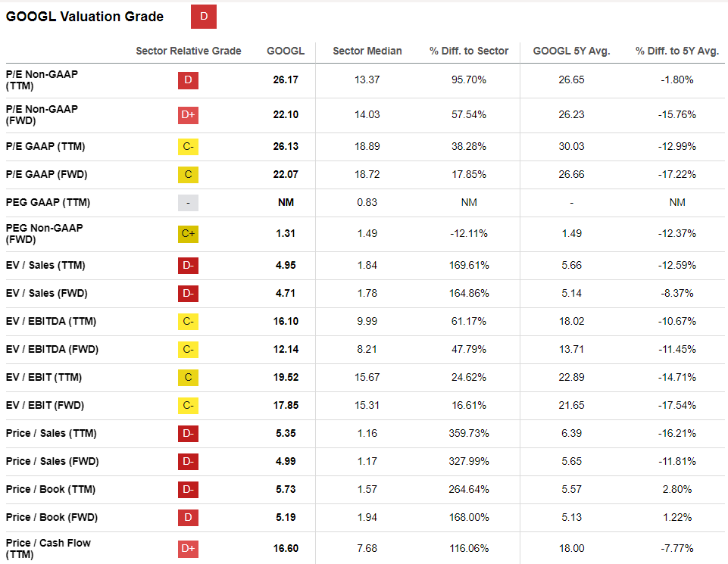
Task: Click the GOOGL 5Y Avg. column header
Action: point(571,51)
